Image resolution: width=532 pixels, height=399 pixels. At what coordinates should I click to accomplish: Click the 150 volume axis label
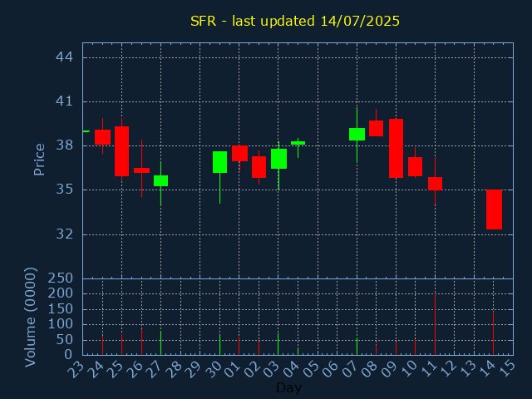61,309
